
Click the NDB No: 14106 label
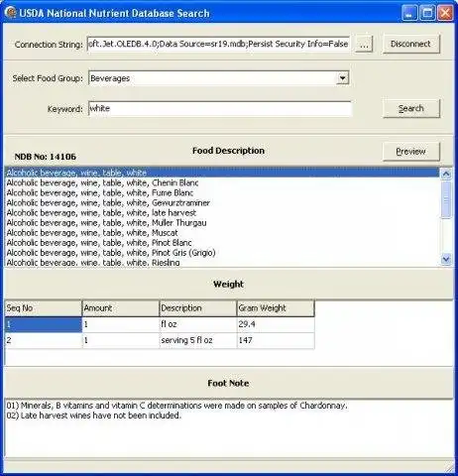46,157
